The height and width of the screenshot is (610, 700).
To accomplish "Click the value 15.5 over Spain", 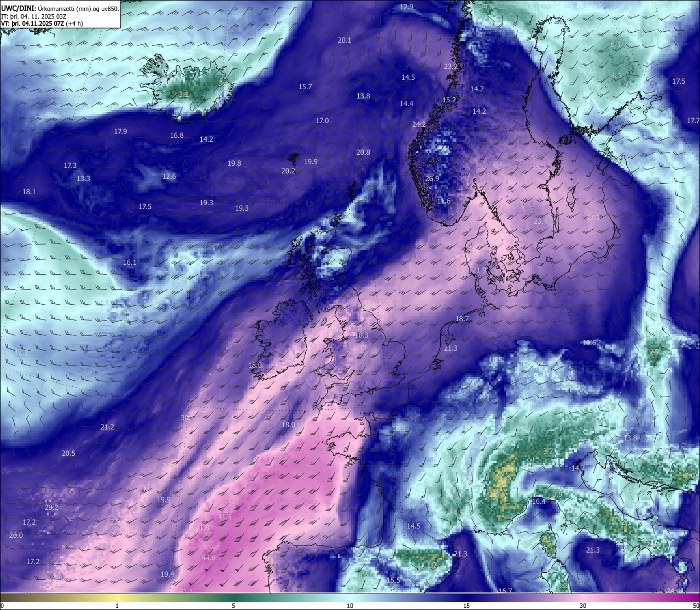I will coord(393,580).
